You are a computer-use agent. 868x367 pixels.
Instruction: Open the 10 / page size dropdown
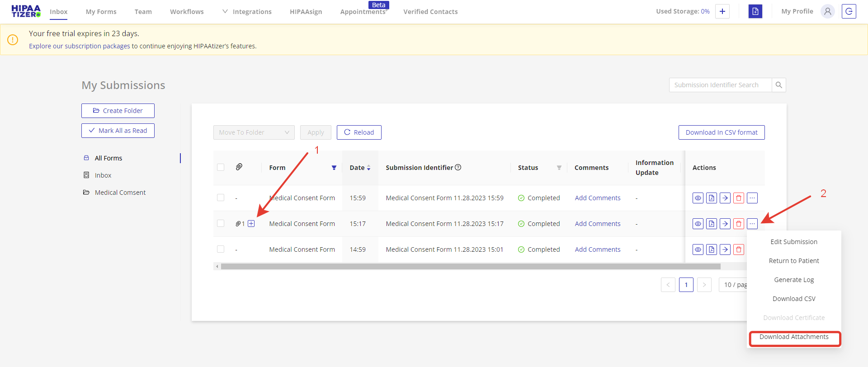[733, 285]
